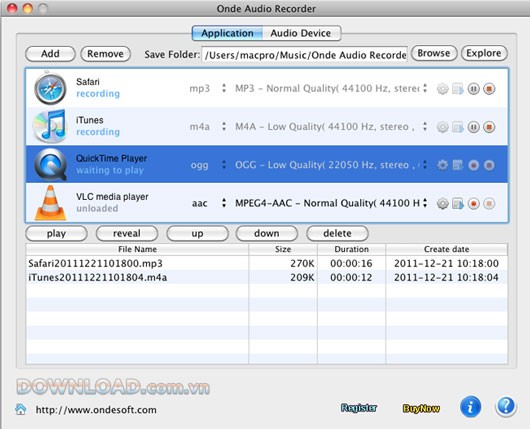Open settings gear for Safari row
The height and width of the screenshot is (429, 530).
[x=442, y=89]
